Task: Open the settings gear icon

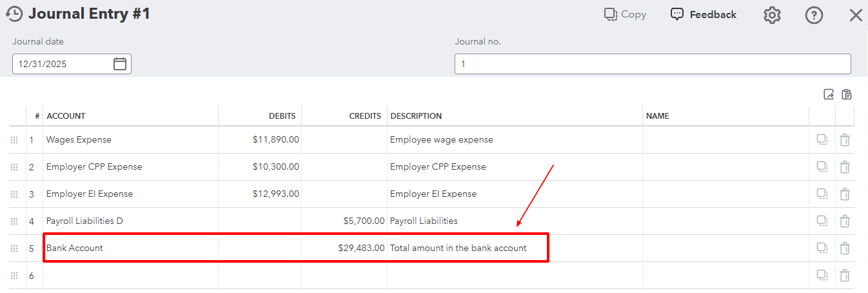Action: [x=772, y=15]
